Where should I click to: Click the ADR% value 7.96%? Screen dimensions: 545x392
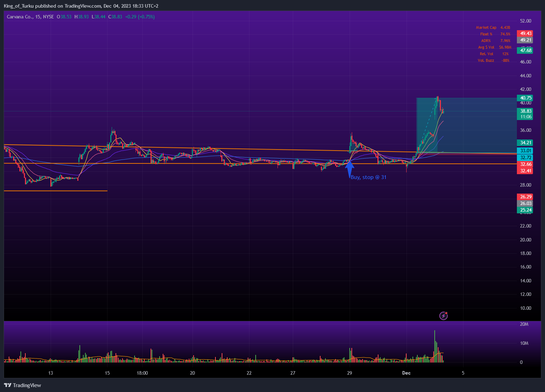(505, 41)
